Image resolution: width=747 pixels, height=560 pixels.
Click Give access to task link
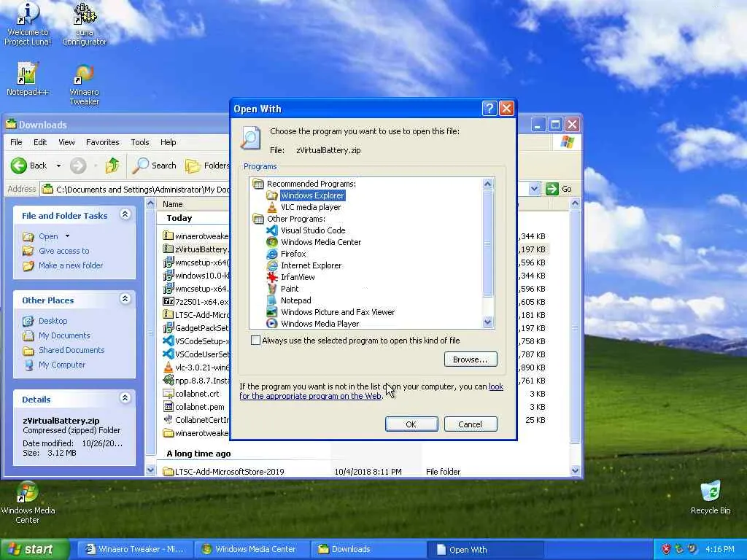(x=64, y=251)
